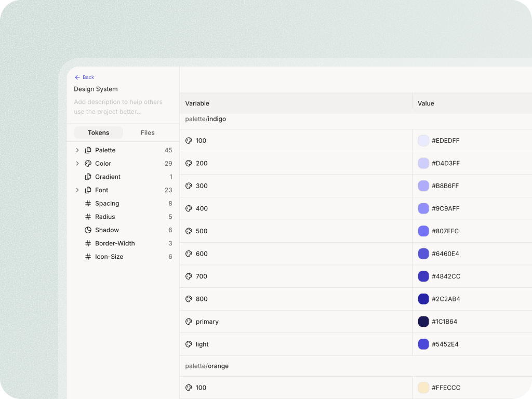The image size is (532, 399).
Task: Click the indigo variable name 700
Action: tap(202, 276)
